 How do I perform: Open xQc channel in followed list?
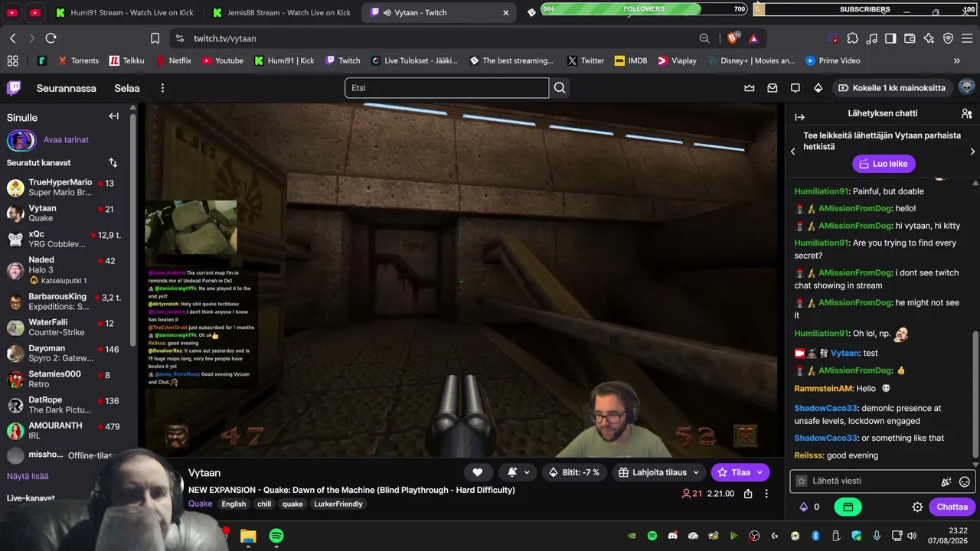pyautogui.click(x=69, y=239)
